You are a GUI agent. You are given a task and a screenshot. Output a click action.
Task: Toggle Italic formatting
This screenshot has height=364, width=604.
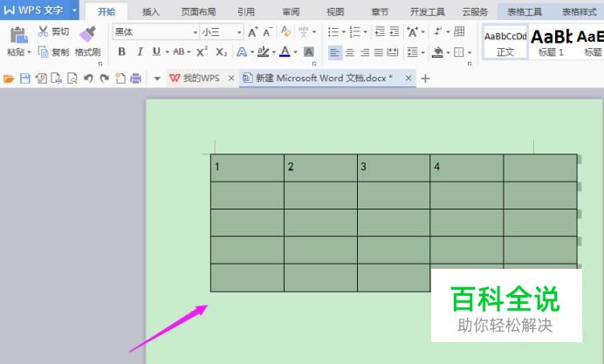pos(140,52)
